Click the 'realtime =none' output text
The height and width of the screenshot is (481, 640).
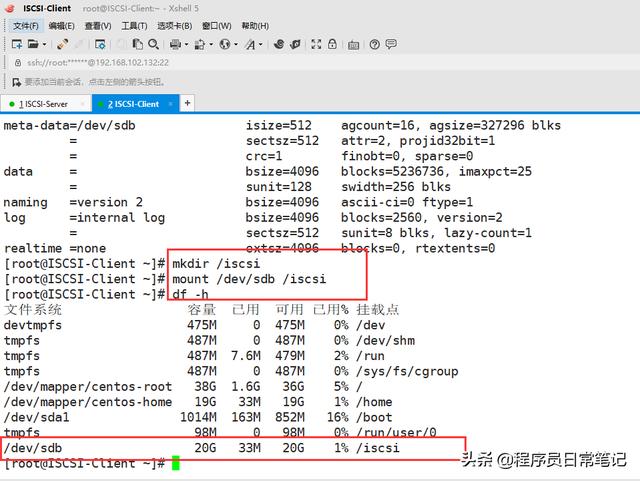55,249
